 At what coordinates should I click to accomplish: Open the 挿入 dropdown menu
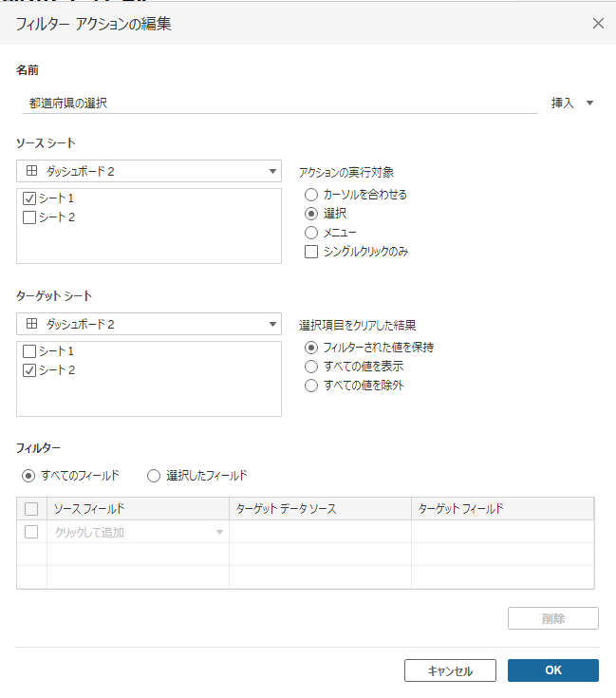[x=572, y=103]
